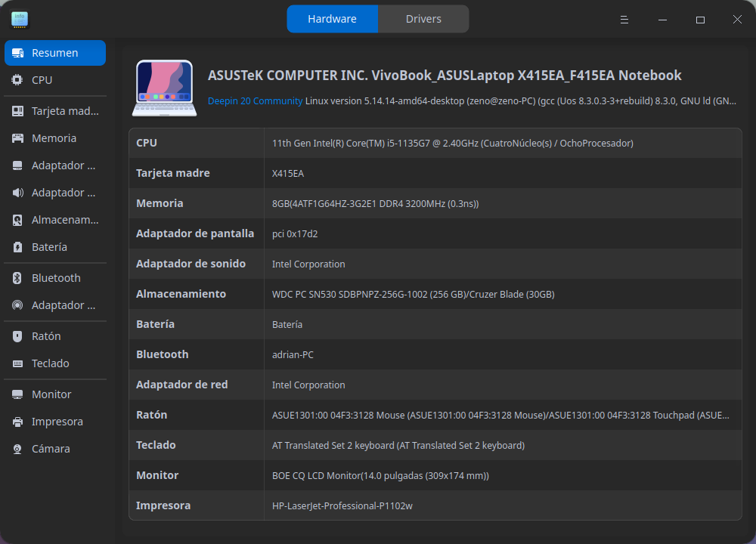Switch to the Drivers tab
Image resolution: width=756 pixels, height=544 pixels.
pos(423,19)
